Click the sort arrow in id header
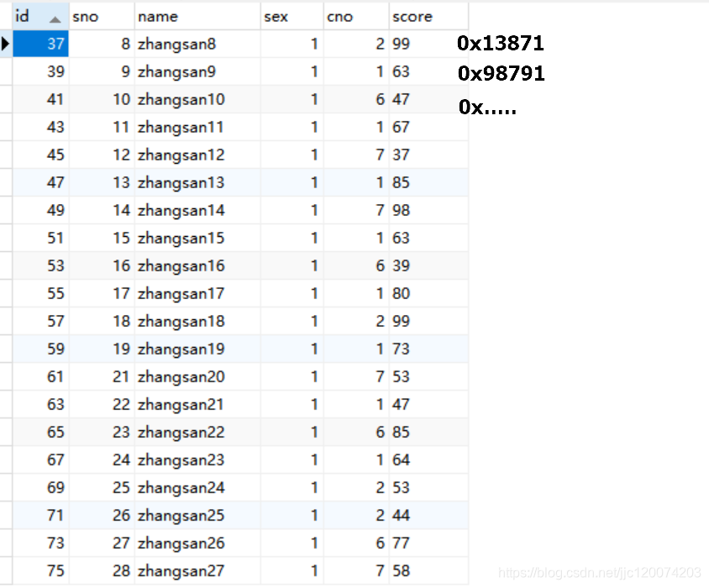Screen dimensions: 709x588 55,19
